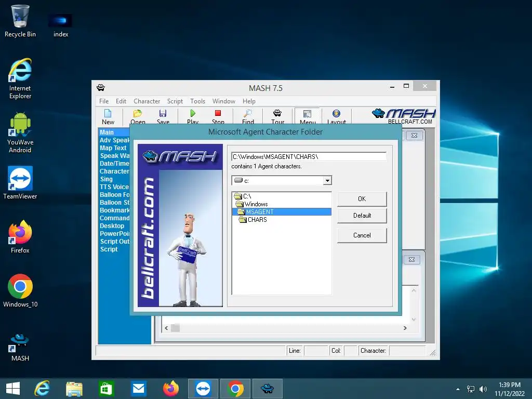Click the Firefox icon in the taskbar
Screen dimensions: 532x399
170,389
